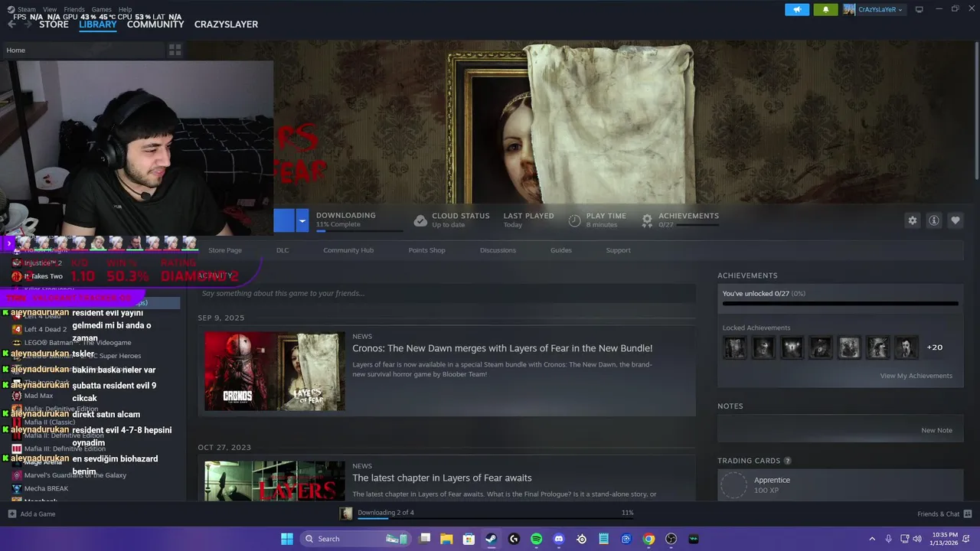Click the Apprentice 100 XP badge

click(x=840, y=485)
